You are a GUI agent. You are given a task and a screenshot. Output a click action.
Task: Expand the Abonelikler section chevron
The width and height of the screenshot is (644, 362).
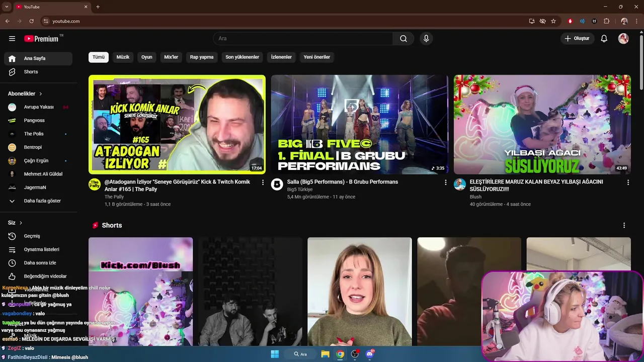41,94
